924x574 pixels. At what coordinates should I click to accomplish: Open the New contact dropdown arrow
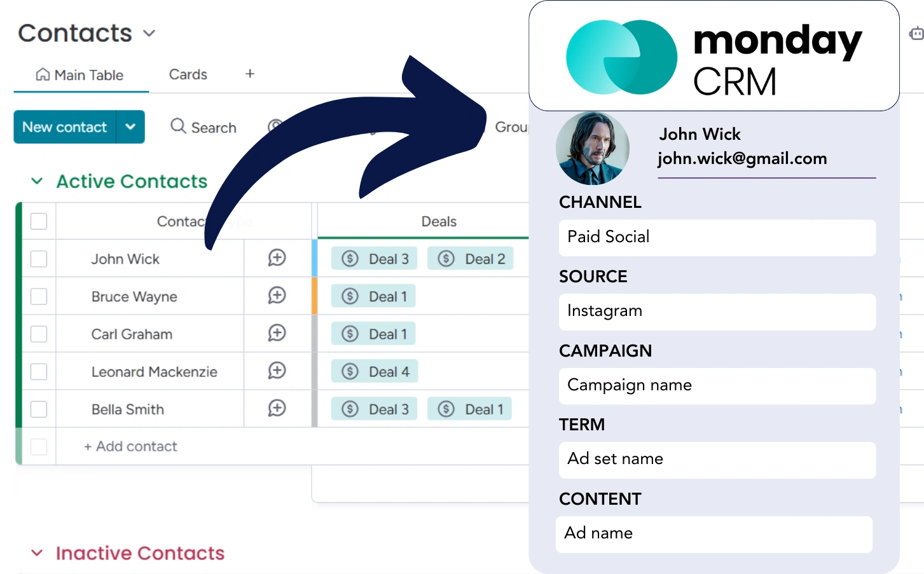coord(130,126)
